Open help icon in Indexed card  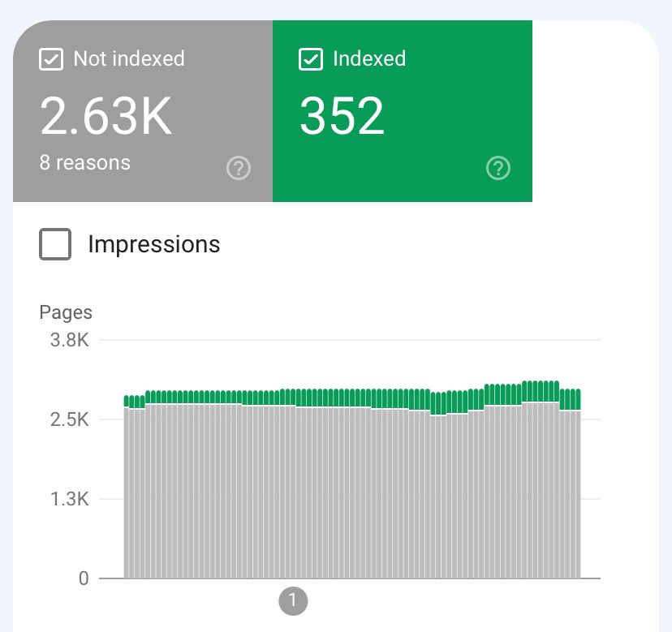[498, 169]
